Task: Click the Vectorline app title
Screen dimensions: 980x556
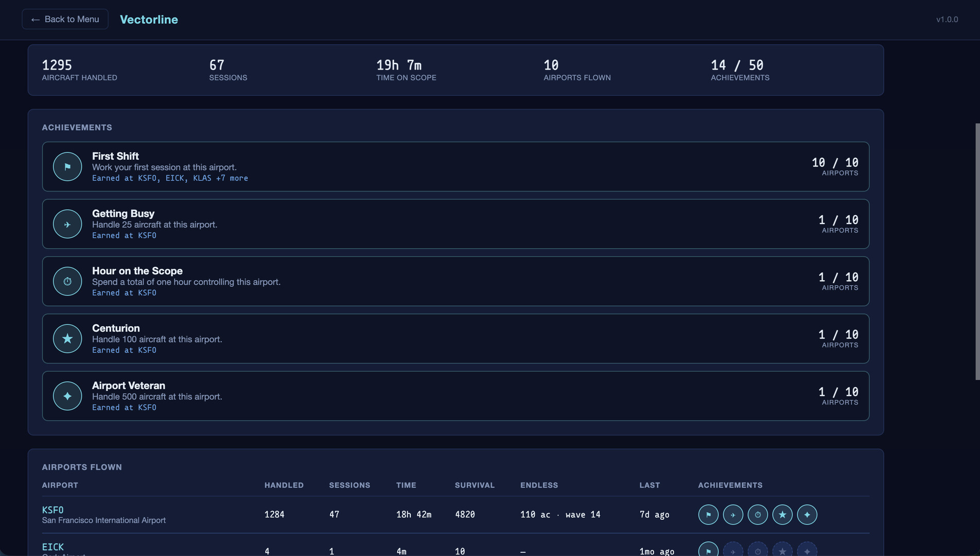Action: pos(149,19)
